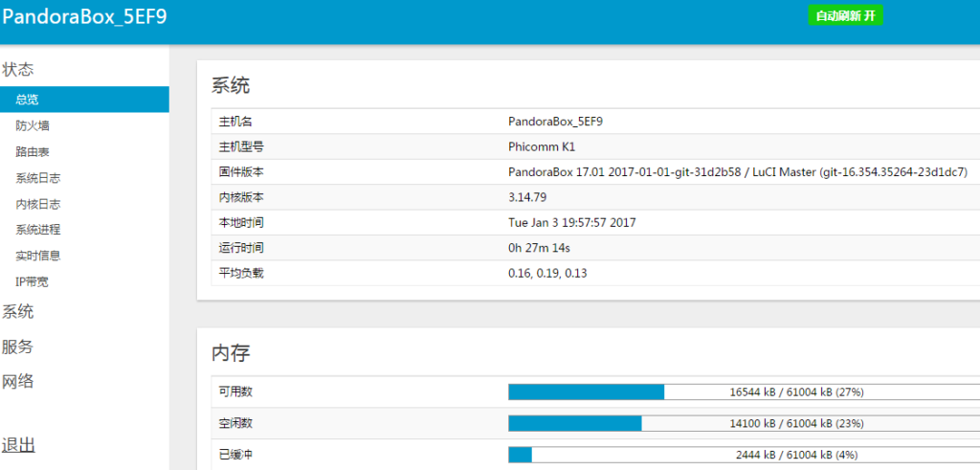Click the 已缓冲 memory progress bar

744,455
